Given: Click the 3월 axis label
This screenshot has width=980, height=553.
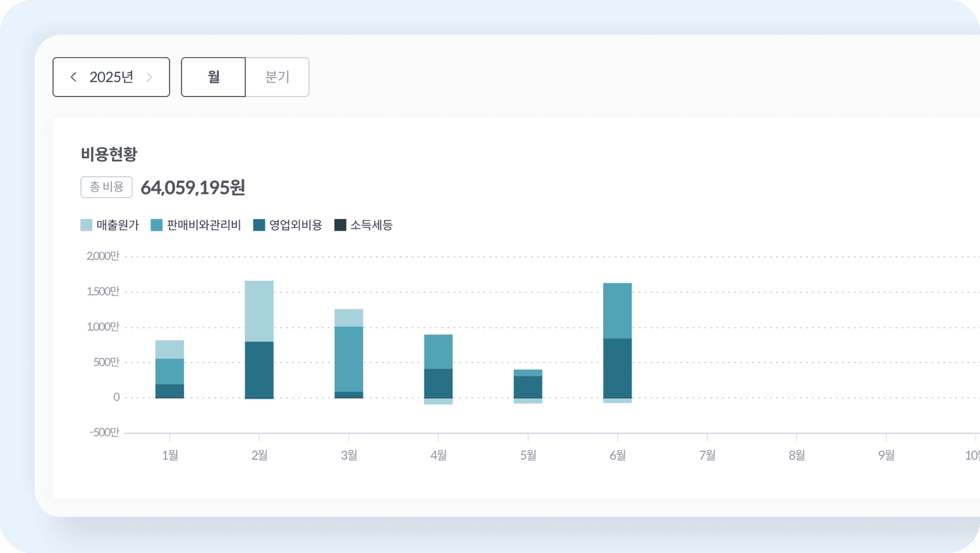Looking at the screenshot, I should 349,455.
